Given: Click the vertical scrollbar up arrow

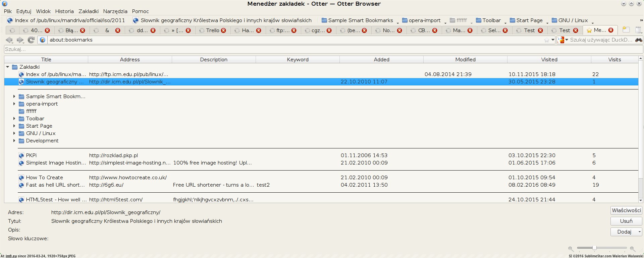Looking at the screenshot, I should (x=641, y=59).
